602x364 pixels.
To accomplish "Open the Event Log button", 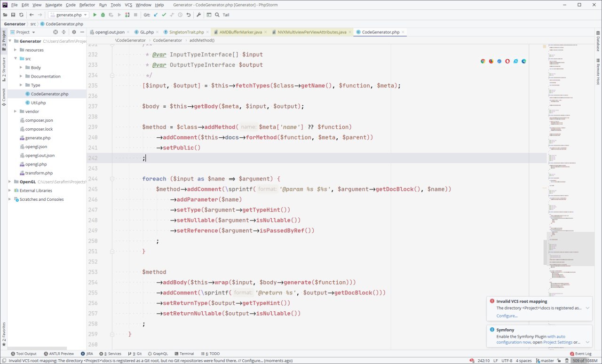I will 580,354.
